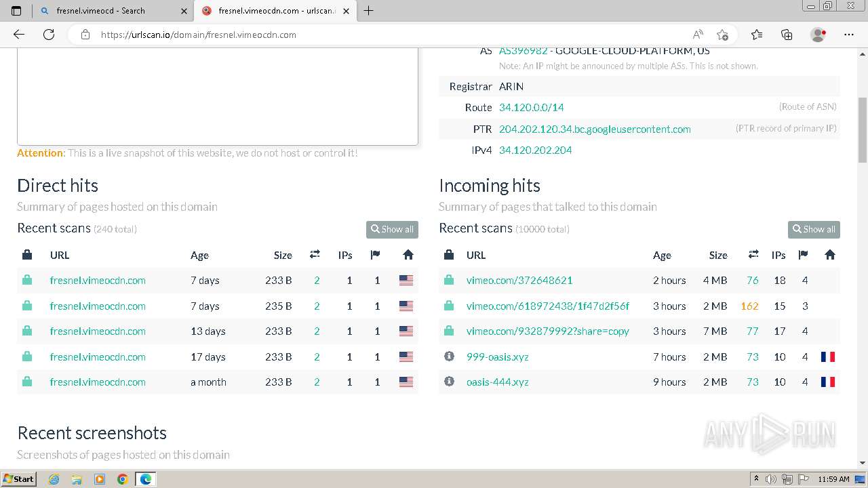
Task: Show all Direct hits scans
Action: click(x=392, y=229)
